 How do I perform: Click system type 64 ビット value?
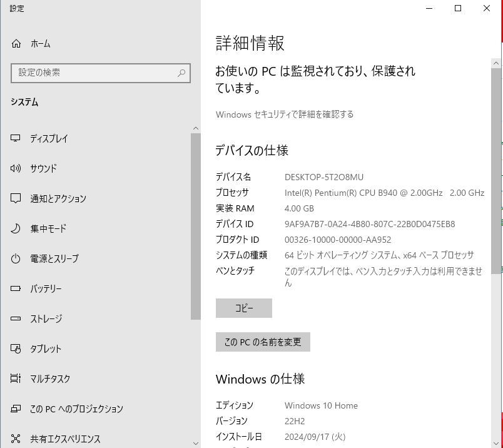tap(379, 255)
